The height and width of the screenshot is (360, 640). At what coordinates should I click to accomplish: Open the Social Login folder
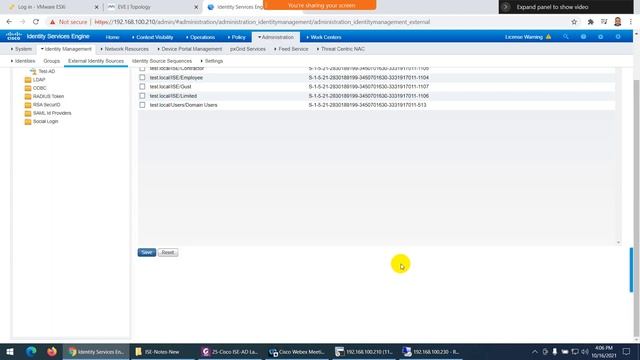coord(28,122)
